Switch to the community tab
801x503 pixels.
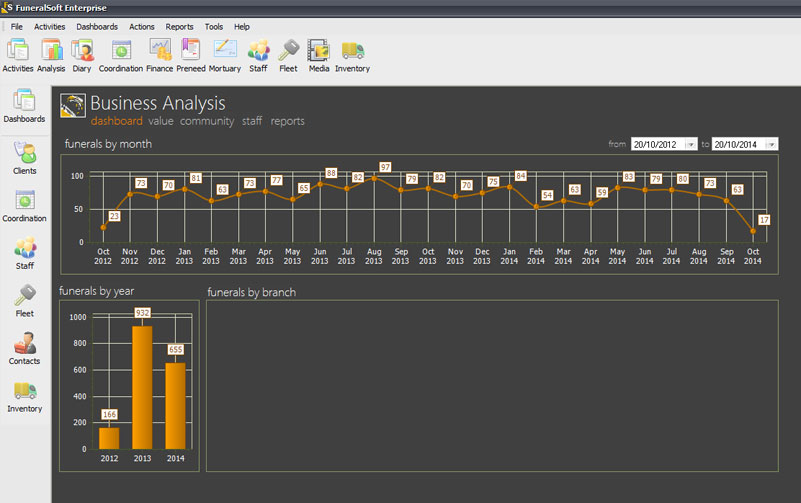[x=207, y=121]
